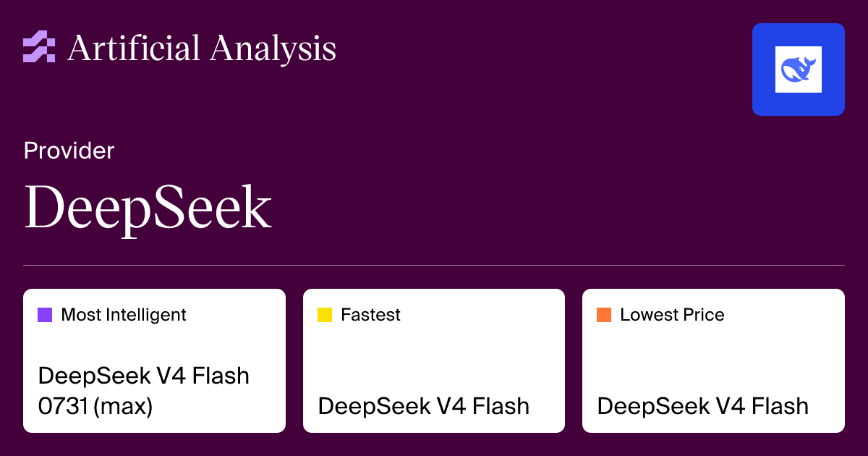Click blank area inside Lowest Price card
This screenshot has width=868, height=456.
coord(713,355)
